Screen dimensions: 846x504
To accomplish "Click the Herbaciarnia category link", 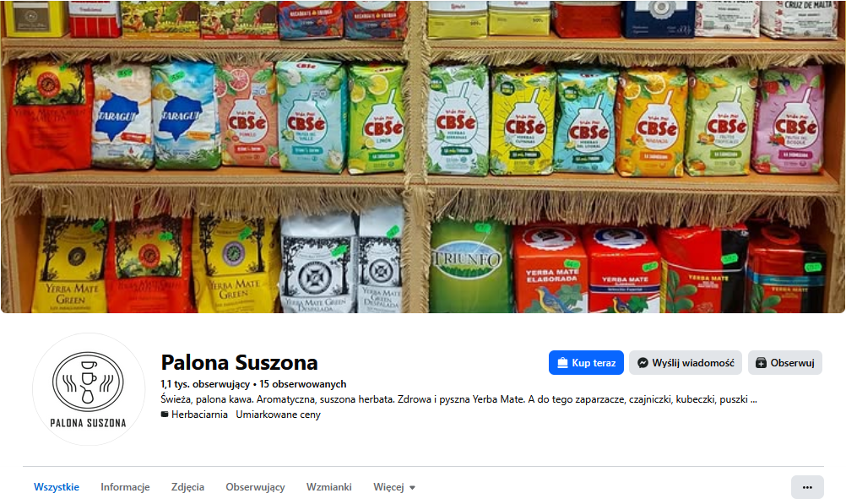I will click(x=199, y=415).
